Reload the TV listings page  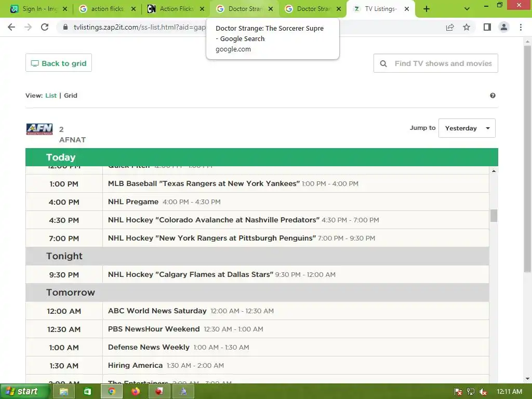click(45, 27)
